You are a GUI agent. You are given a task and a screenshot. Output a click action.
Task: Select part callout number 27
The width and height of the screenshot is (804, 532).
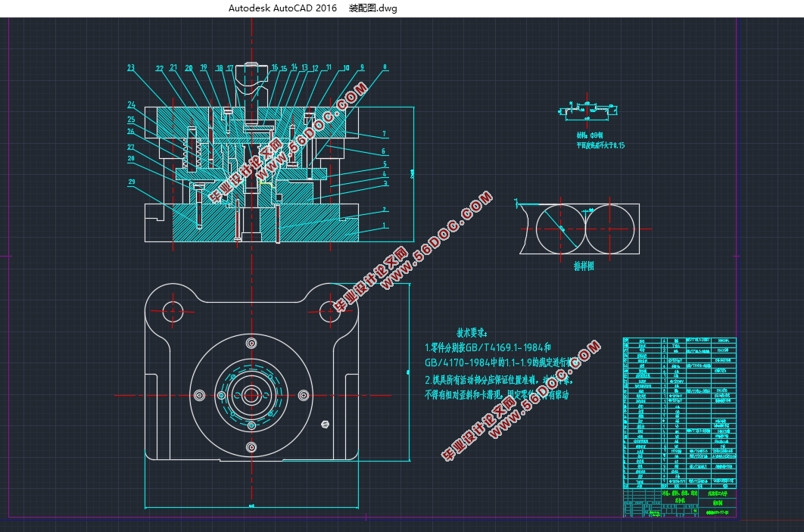pos(131,147)
